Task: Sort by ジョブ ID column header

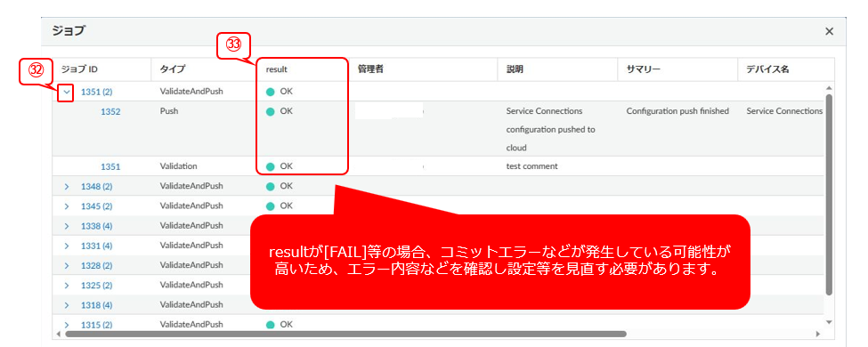Action: tap(80, 69)
